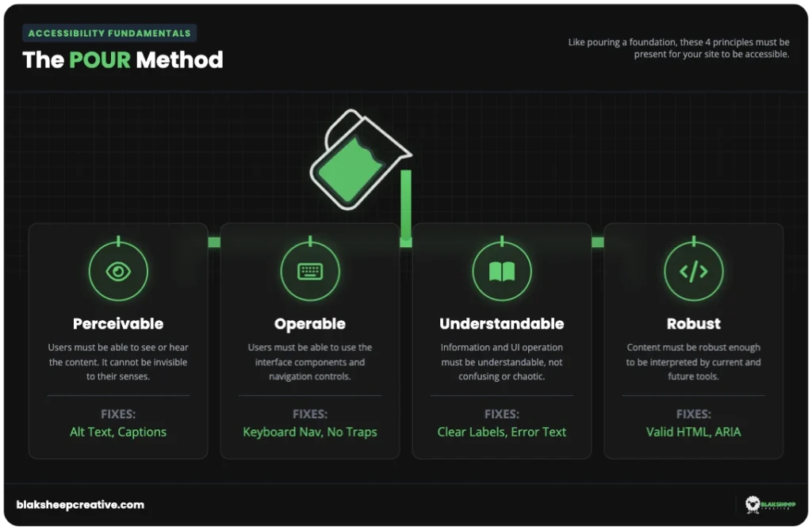Screen dimensions: 812x530
Task: Click the POUR Method title heading
Action: [123, 59]
